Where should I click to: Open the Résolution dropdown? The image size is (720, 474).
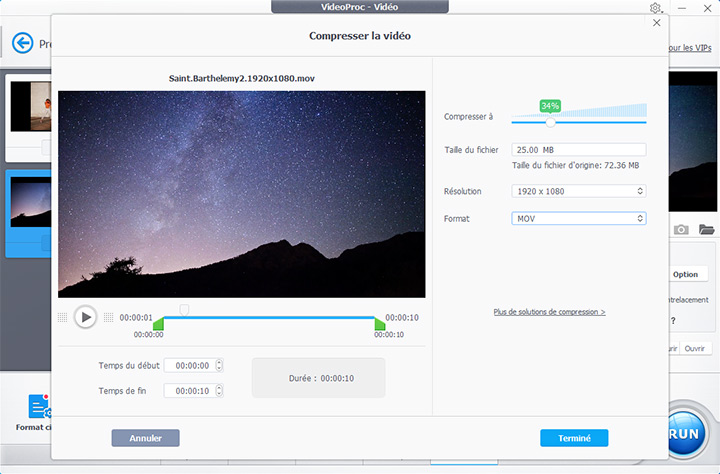578,191
